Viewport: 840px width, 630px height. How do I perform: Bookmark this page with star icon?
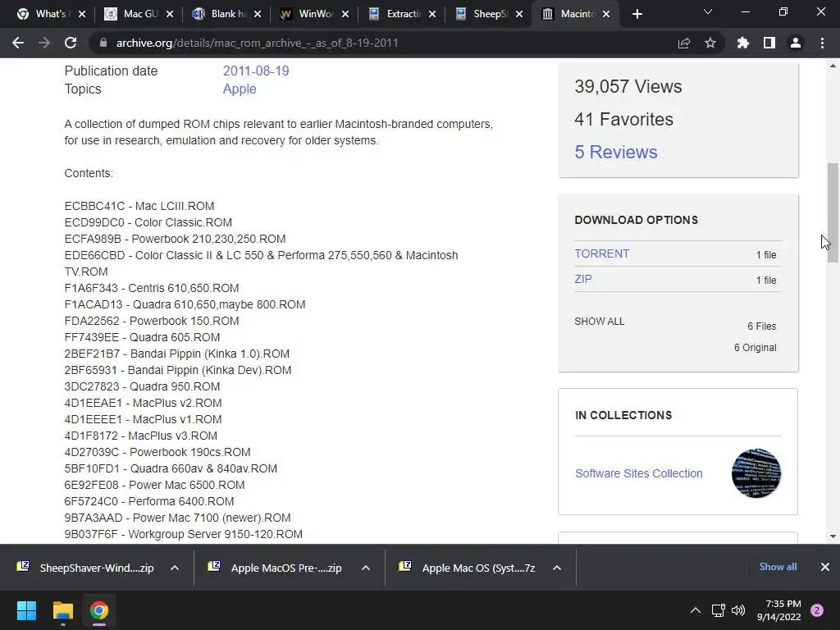pyautogui.click(x=710, y=43)
